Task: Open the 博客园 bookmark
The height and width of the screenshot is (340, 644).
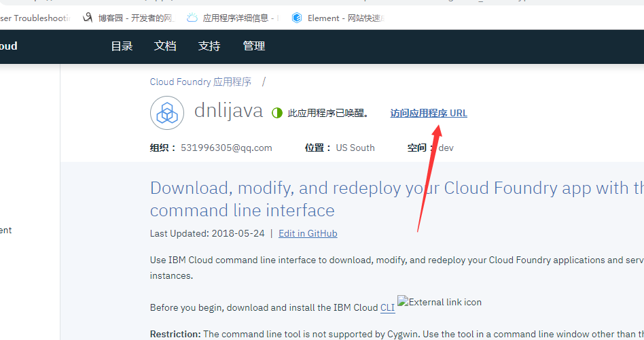Action: click(x=128, y=18)
